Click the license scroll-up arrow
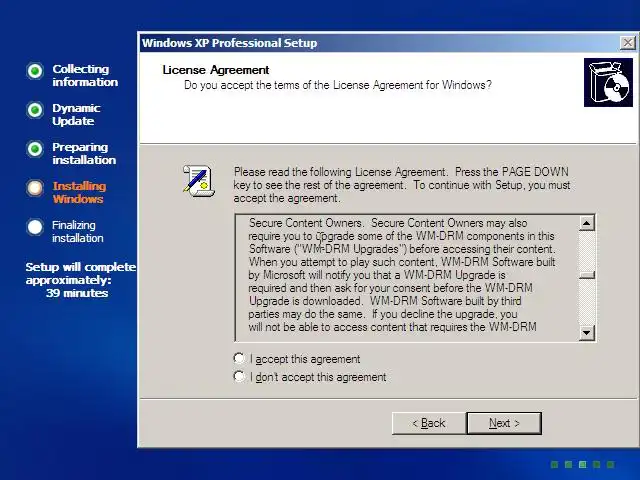The image size is (640, 480). tap(587, 223)
